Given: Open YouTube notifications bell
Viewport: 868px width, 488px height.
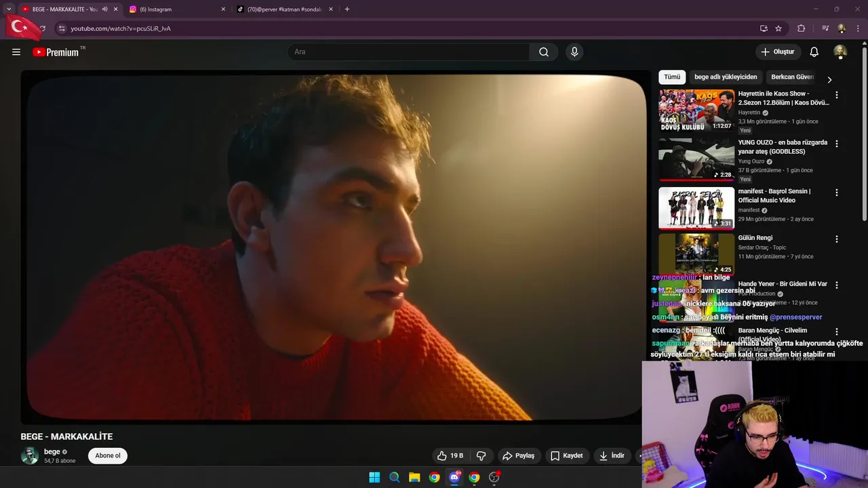Looking at the screenshot, I should [x=814, y=52].
